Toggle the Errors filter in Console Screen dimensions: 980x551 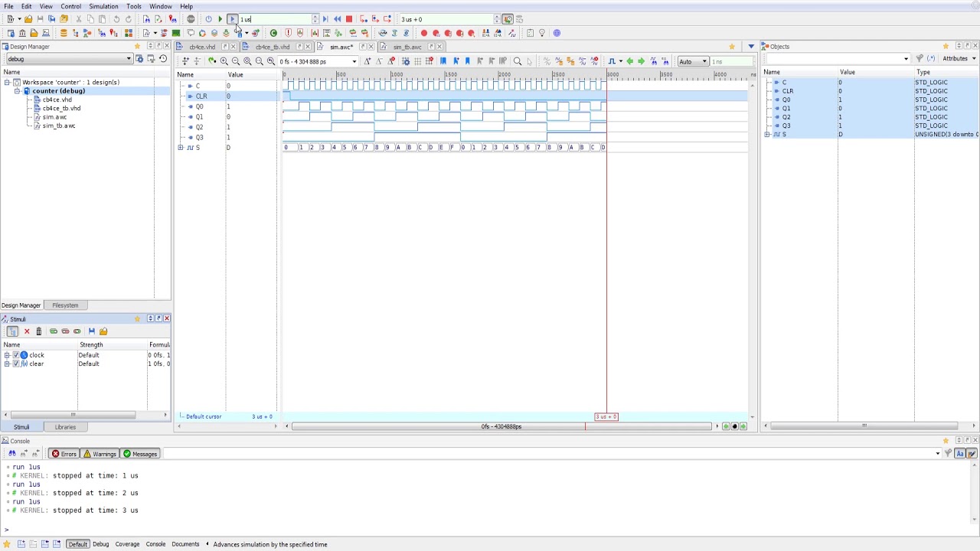point(64,454)
